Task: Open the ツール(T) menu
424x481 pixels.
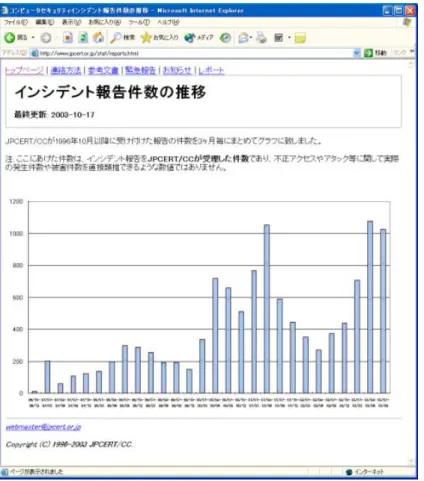Action: (x=139, y=22)
